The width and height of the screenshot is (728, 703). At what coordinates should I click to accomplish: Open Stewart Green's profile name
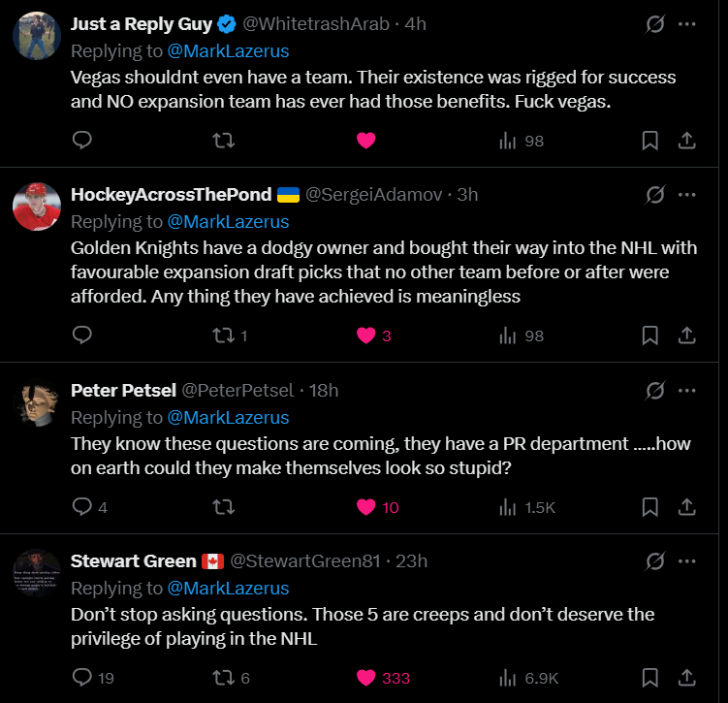pos(133,560)
